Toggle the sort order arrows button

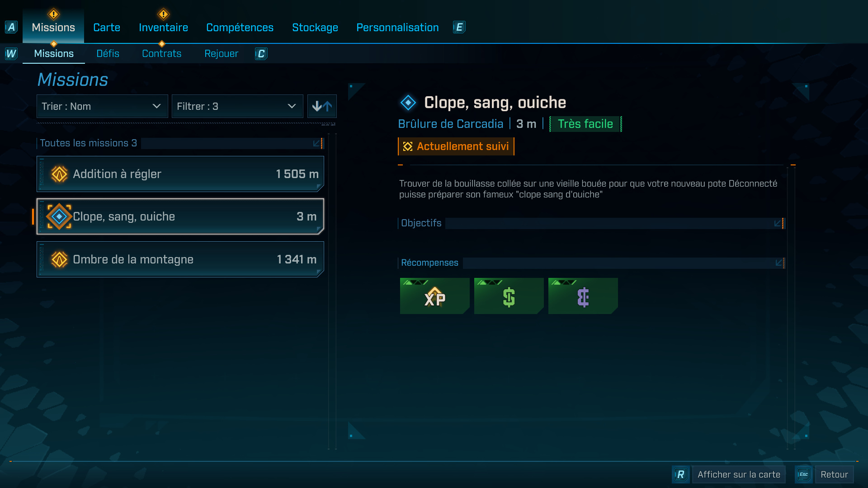pyautogui.click(x=322, y=106)
